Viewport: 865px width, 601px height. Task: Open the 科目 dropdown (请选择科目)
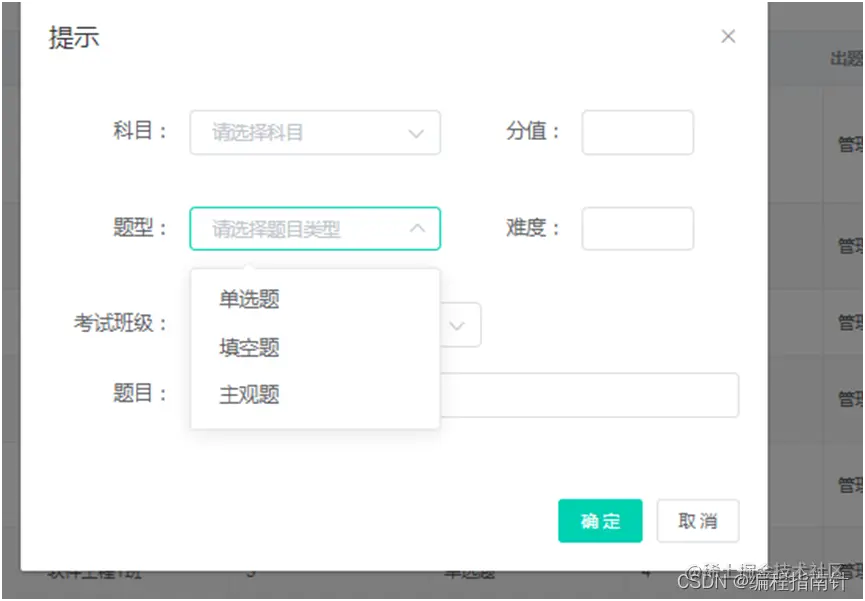pos(315,132)
